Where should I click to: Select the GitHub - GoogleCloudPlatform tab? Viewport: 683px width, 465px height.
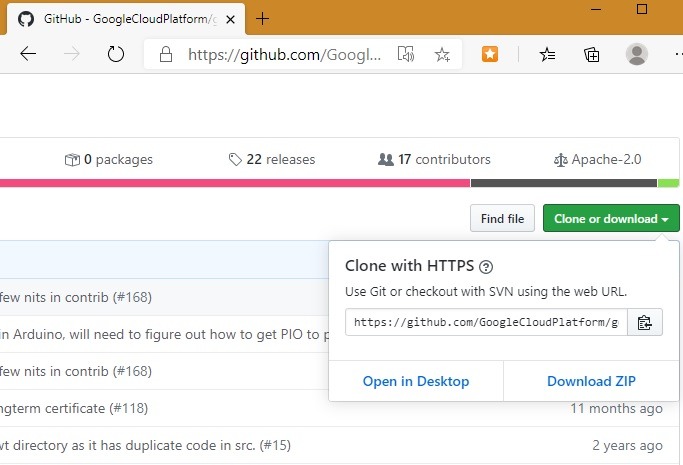[126, 19]
